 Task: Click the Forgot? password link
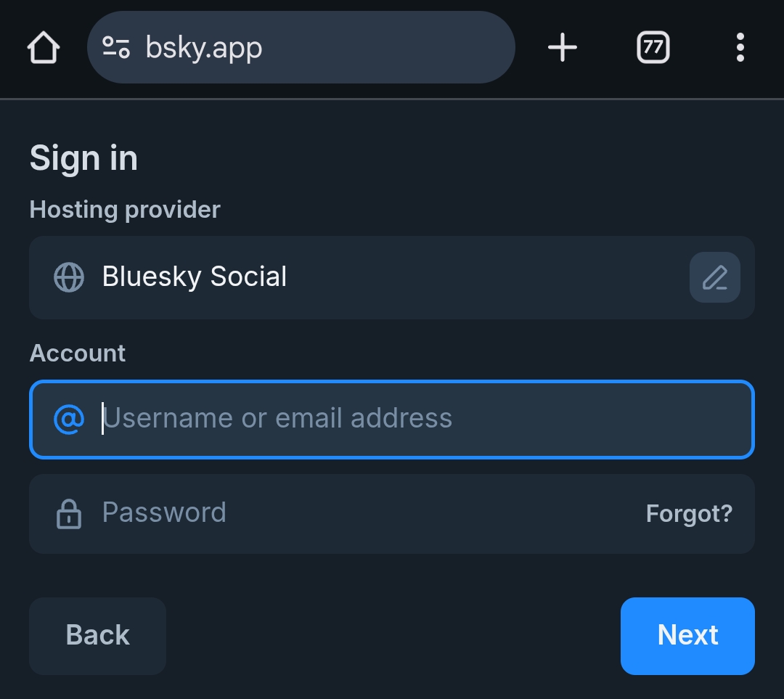pyautogui.click(x=689, y=514)
